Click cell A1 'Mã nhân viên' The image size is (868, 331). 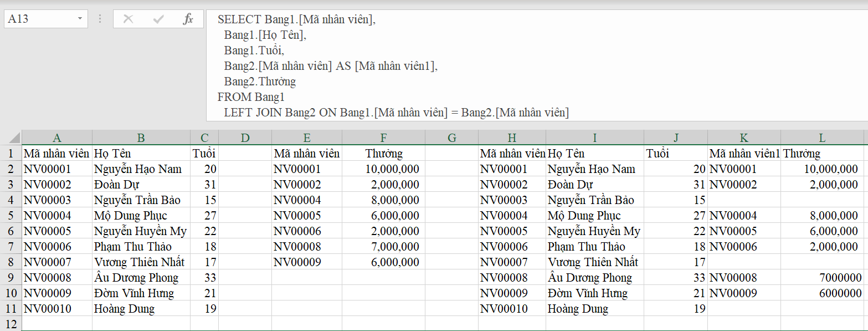coord(57,154)
